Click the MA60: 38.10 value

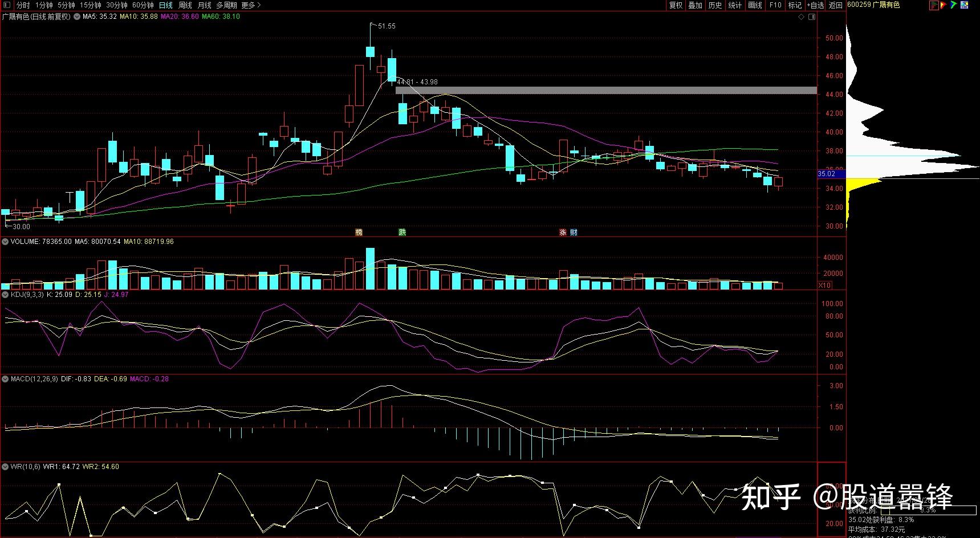(x=221, y=17)
